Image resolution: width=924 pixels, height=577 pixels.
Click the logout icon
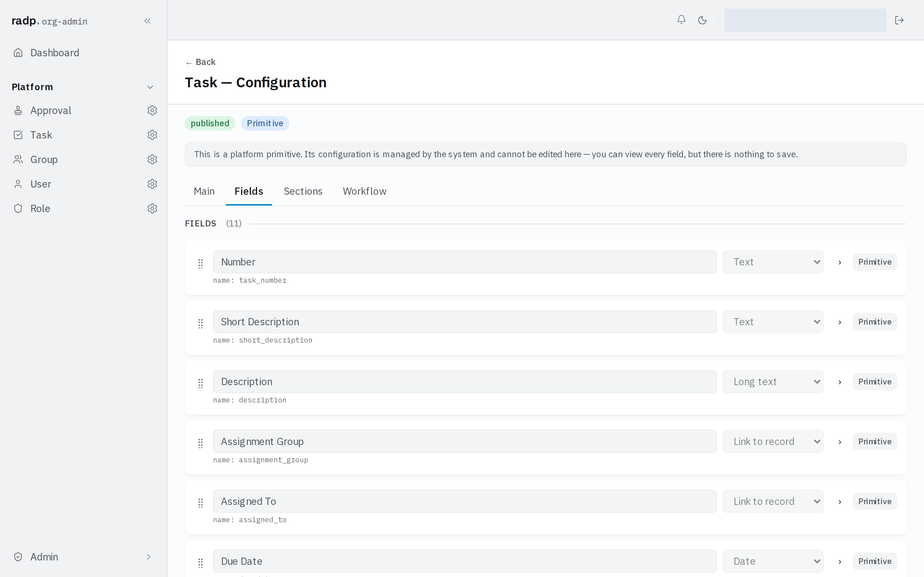click(x=899, y=20)
